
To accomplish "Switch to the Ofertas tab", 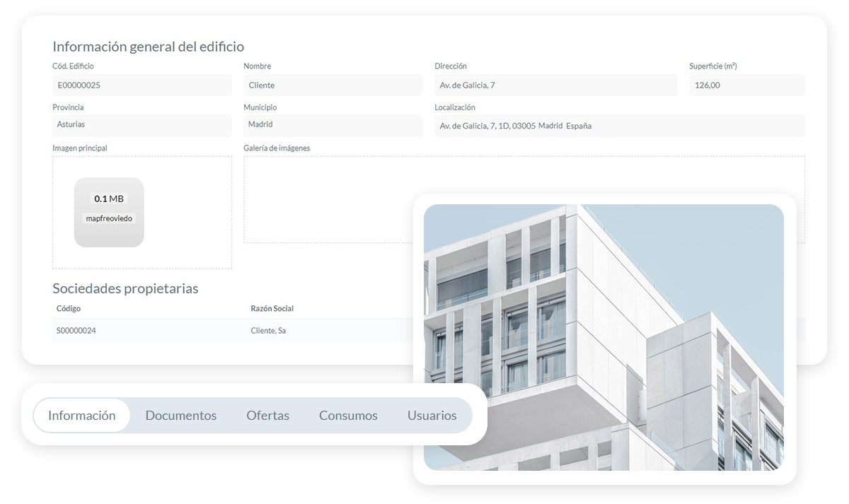I will pyautogui.click(x=268, y=416).
